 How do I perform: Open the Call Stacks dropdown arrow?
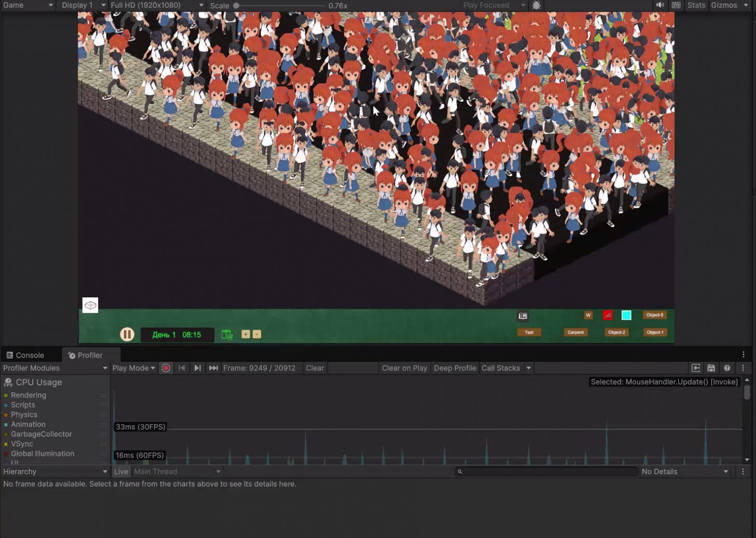529,368
